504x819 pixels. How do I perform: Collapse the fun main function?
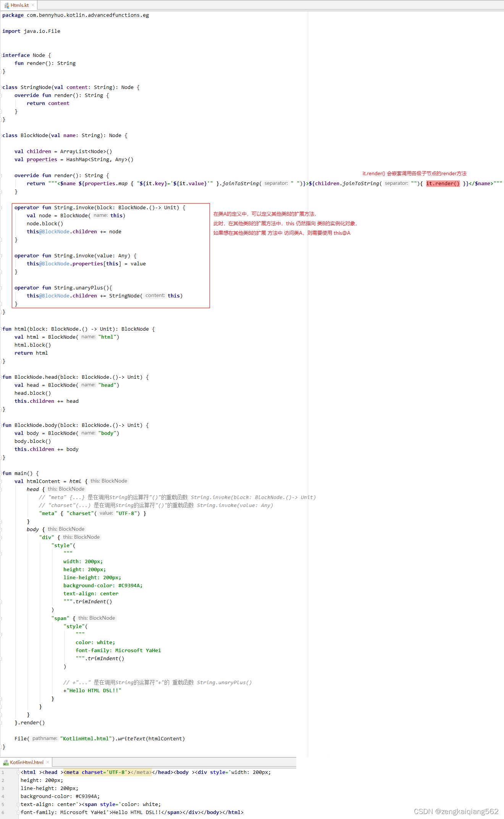tap(2, 473)
